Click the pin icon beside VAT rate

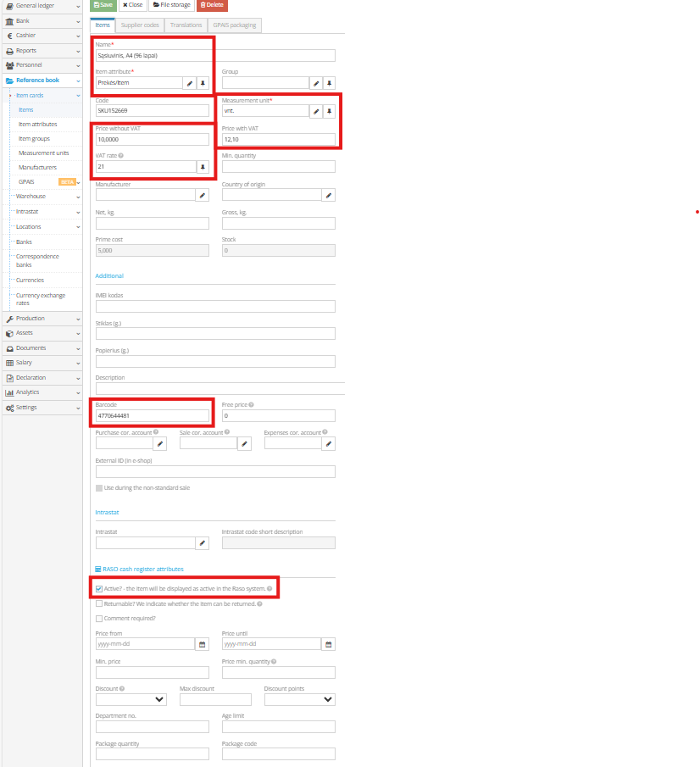click(202, 166)
